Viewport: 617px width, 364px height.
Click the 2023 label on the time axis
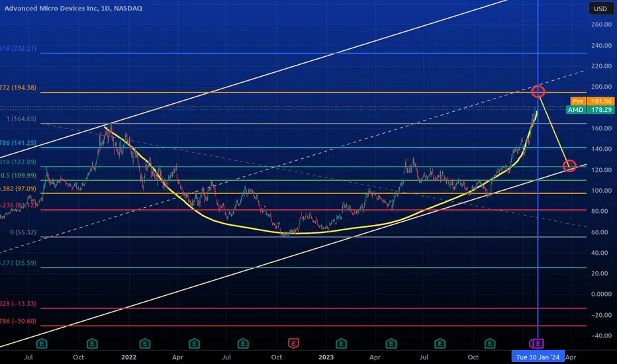tap(326, 357)
